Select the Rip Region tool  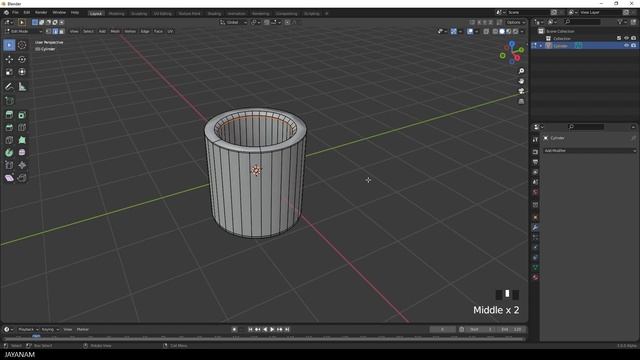click(22, 178)
